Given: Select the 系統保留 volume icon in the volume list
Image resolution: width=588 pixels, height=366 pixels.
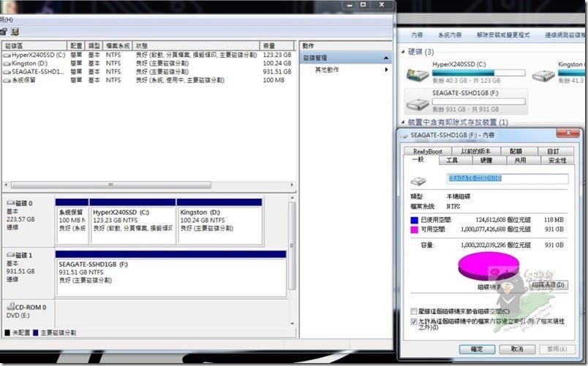Looking at the screenshot, I should tap(7, 80).
